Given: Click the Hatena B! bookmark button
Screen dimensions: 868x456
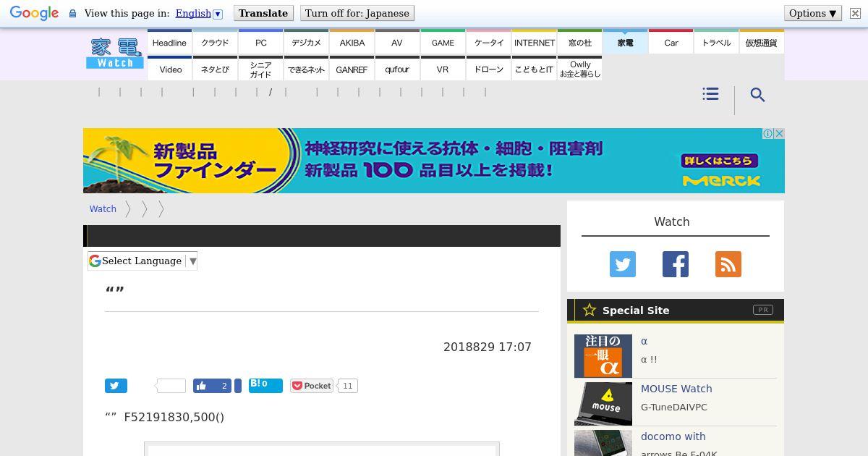Looking at the screenshot, I should tap(265, 385).
